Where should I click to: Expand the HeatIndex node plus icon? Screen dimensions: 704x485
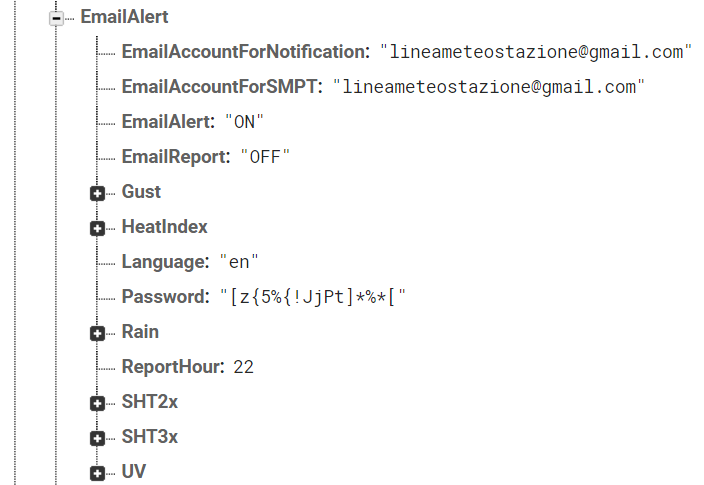click(97, 229)
